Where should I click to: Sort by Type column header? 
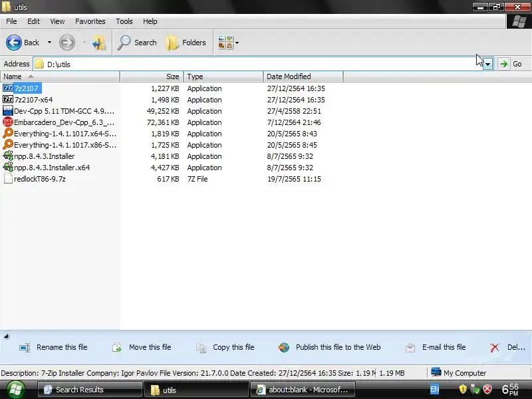[223, 76]
